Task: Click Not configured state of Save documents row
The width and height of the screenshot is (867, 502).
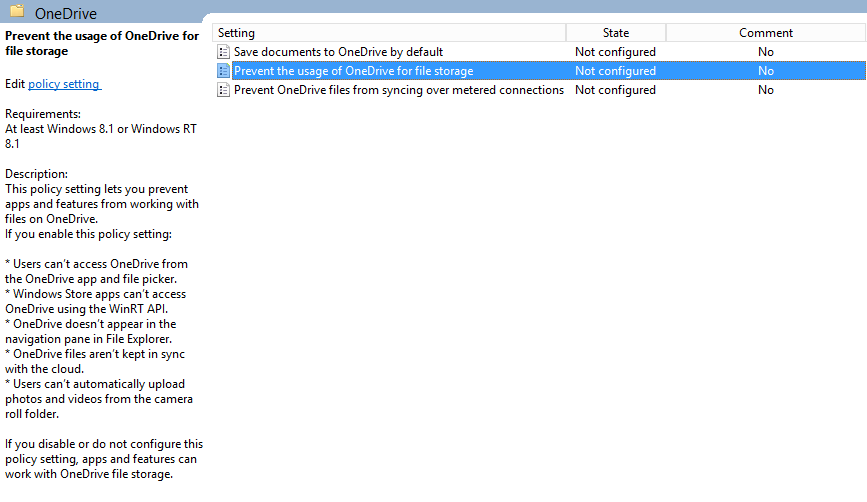Action: pyautogui.click(x=615, y=52)
